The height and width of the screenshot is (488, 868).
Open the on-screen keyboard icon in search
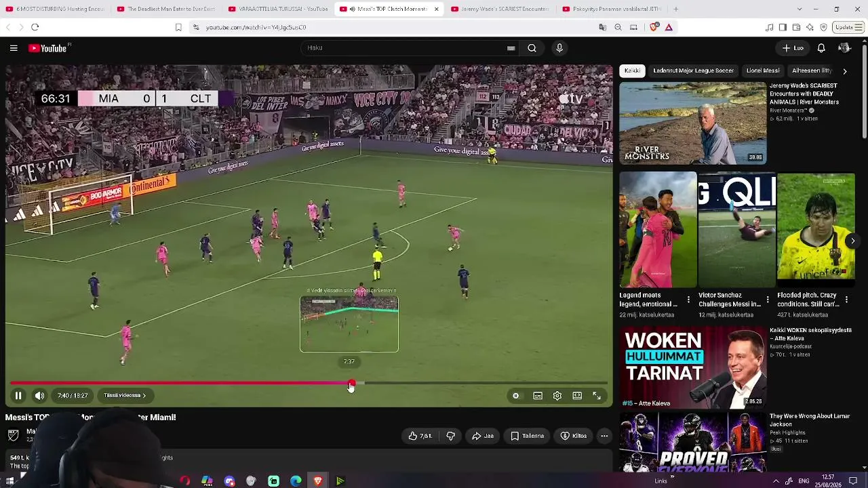tap(511, 48)
